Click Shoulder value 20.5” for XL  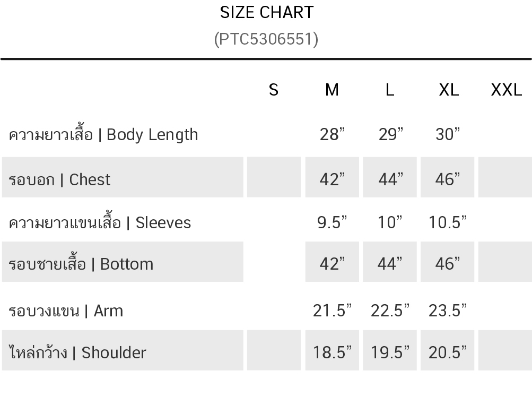[x=448, y=352]
